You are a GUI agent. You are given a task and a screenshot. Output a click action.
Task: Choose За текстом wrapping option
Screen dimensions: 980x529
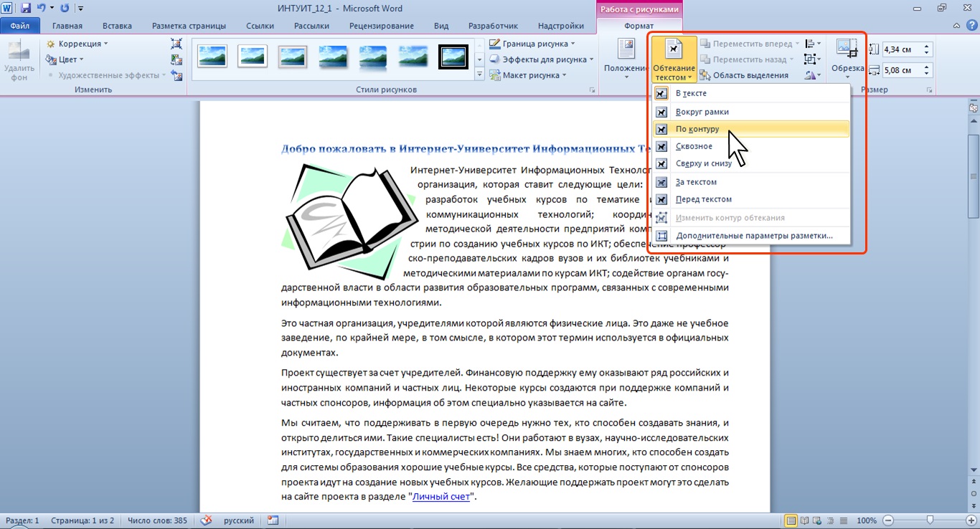(750, 182)
